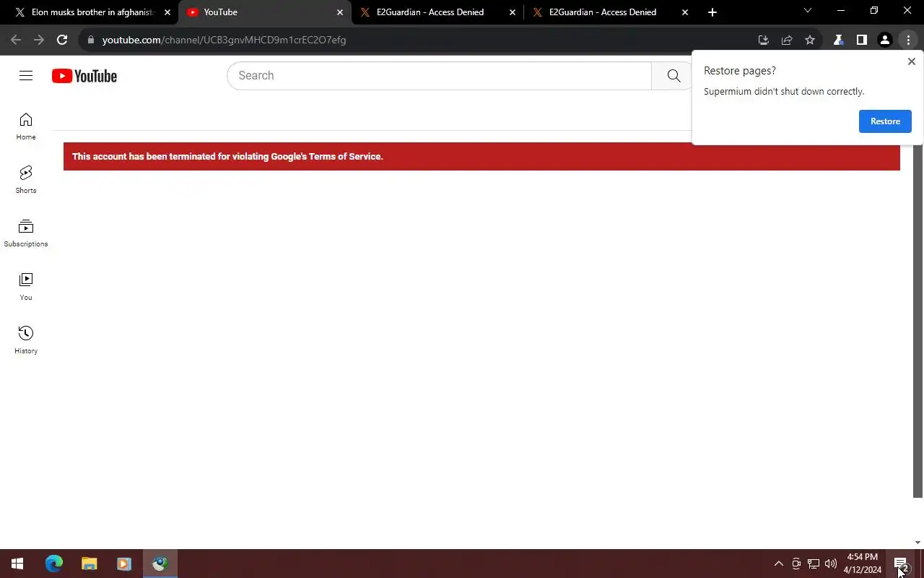This screenshot has width=924, height=578.
Task: Reload the current page
Action: (62, 40)
